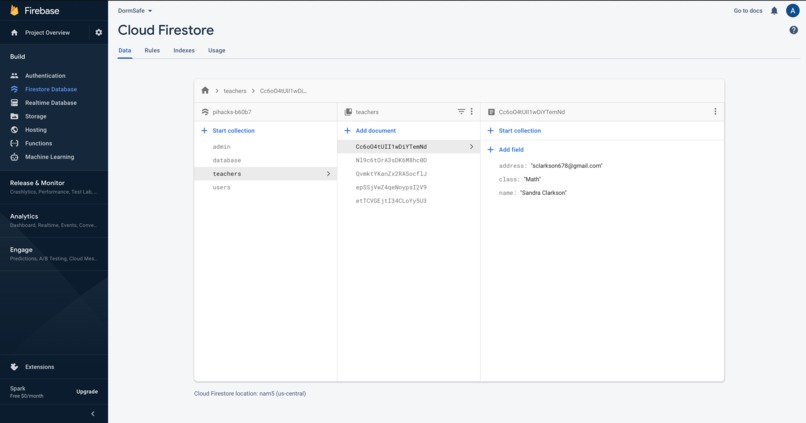Expand the Engage section

coord(54,254)
